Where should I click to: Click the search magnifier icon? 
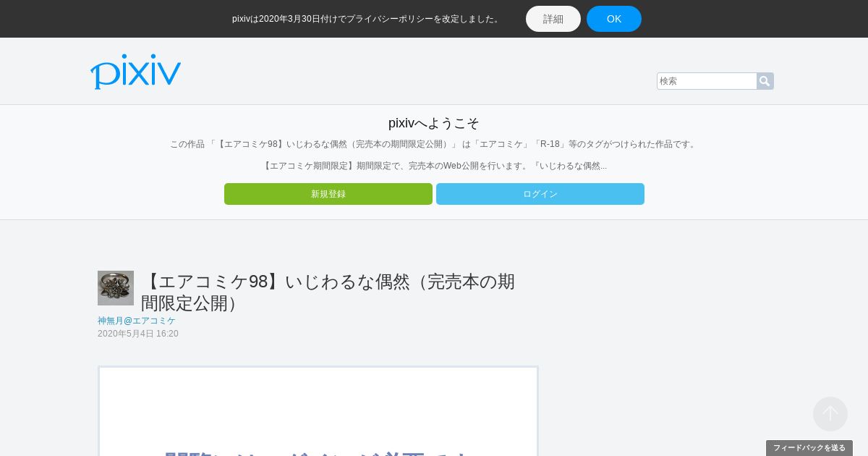765,81
